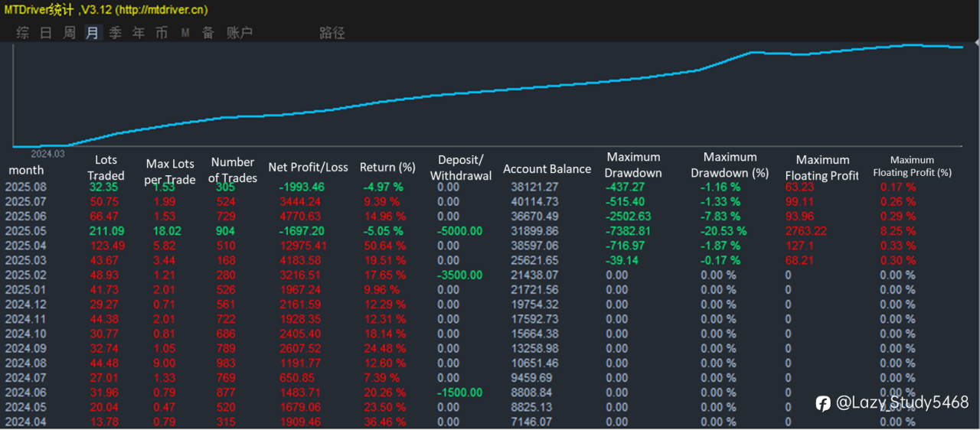Screen dimensions: 980x430
Task: Select the 2025.05 month row
Action: point(25,231)
